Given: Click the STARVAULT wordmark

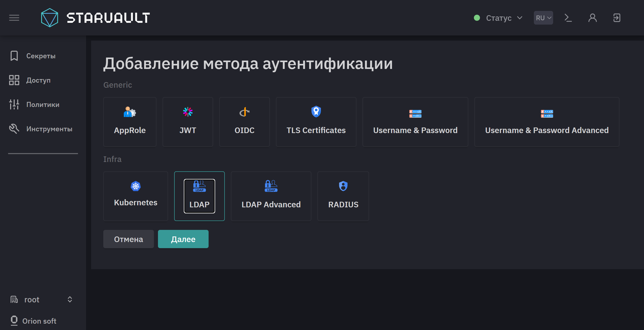Looking at the screenshot, I should click(108, 18).
